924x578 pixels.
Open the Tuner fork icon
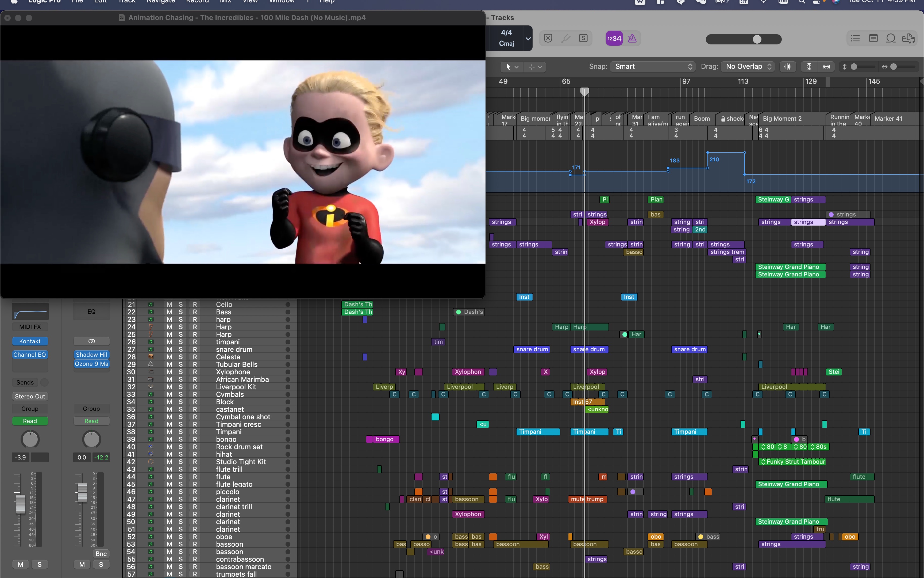tap(566, 38)
